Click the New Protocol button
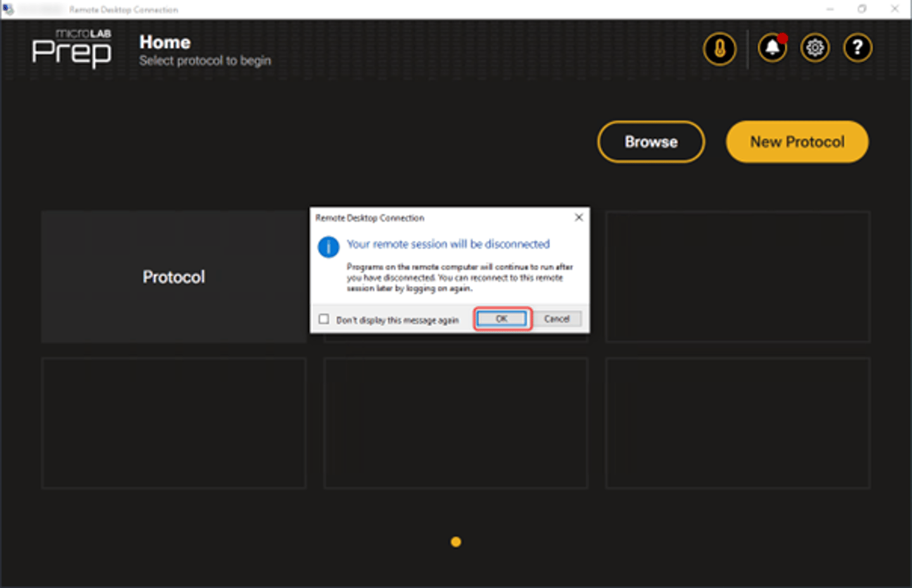The width and height of the screenshot is (912, 588). 797,142
